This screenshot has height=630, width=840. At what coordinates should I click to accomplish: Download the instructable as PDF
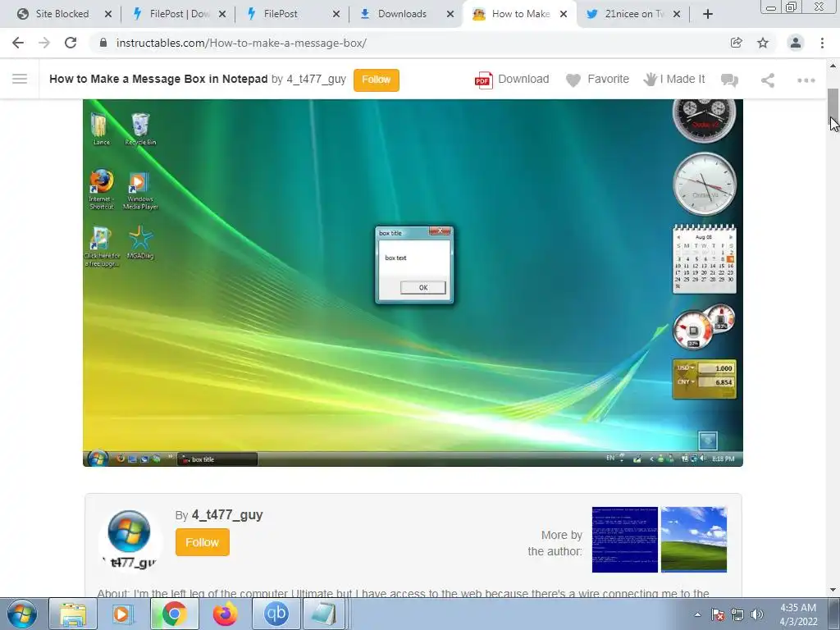tap(512, 80)
